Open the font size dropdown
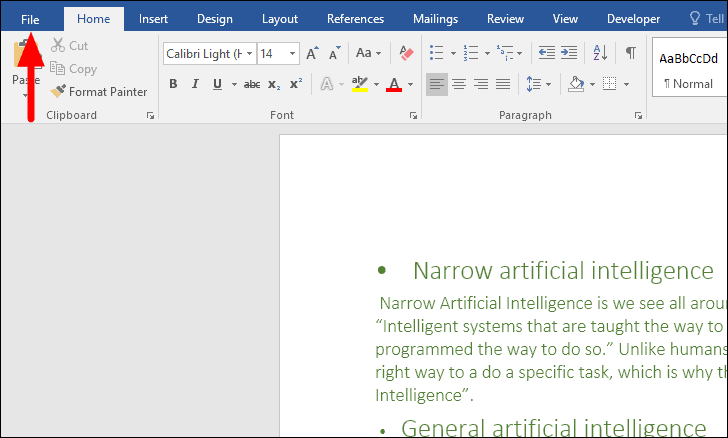The height and width of the screenshot is (438, 728). tap(292, 54)
